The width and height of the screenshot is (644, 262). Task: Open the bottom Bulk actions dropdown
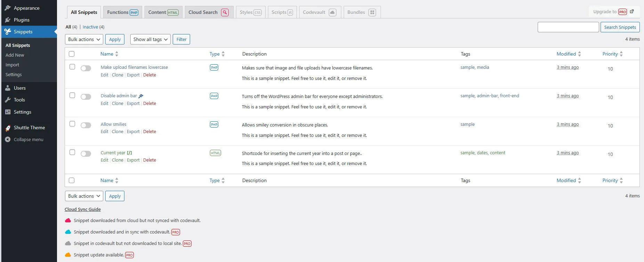click(x=84, y=196)
